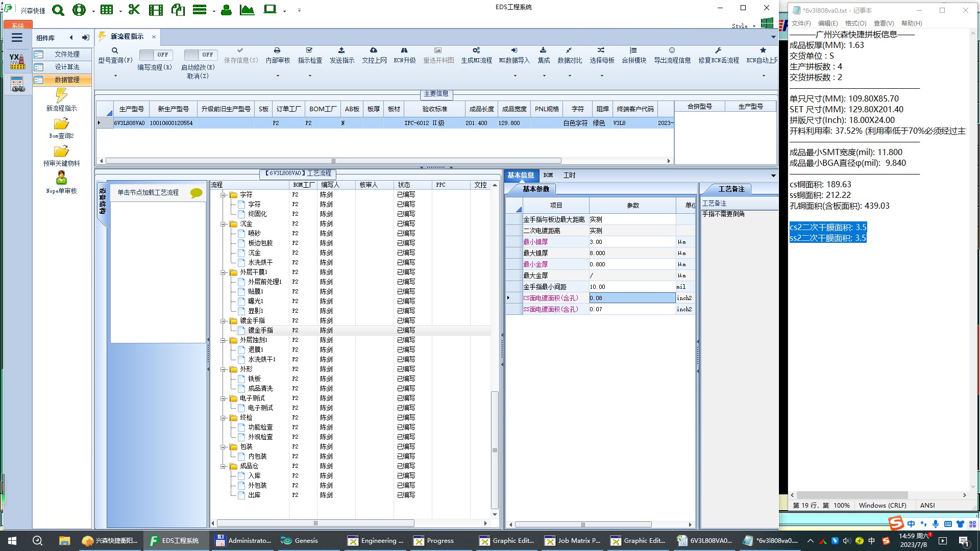Click the 数据对比 toolbar icon
Screen dimensions: 980x551
click(x=569, y=51)
